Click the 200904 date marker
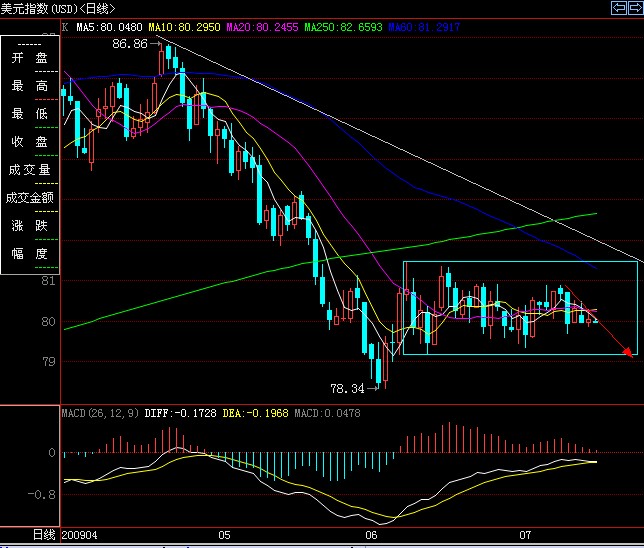 pos(79,535)
